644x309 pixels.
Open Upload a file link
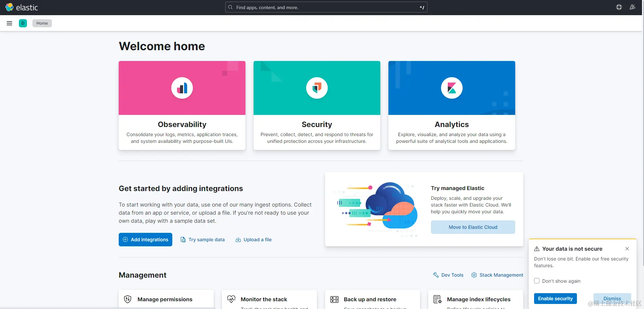pos(254,240)
